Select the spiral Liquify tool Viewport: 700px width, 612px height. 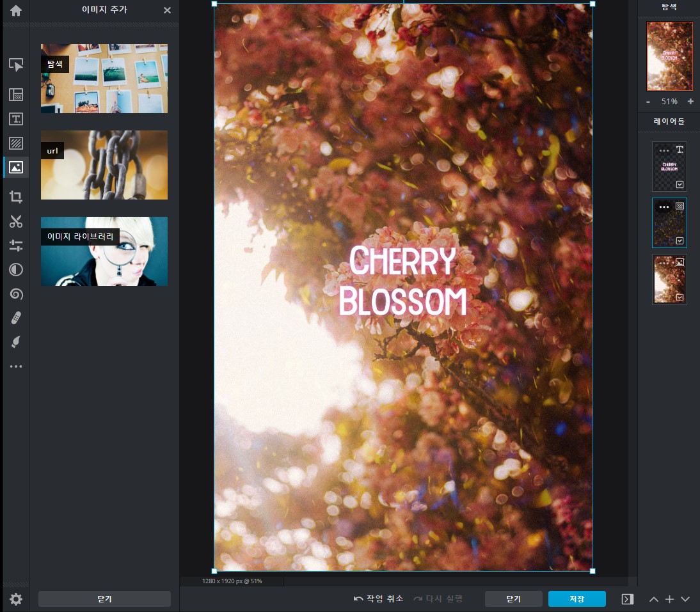coord(15,294)
